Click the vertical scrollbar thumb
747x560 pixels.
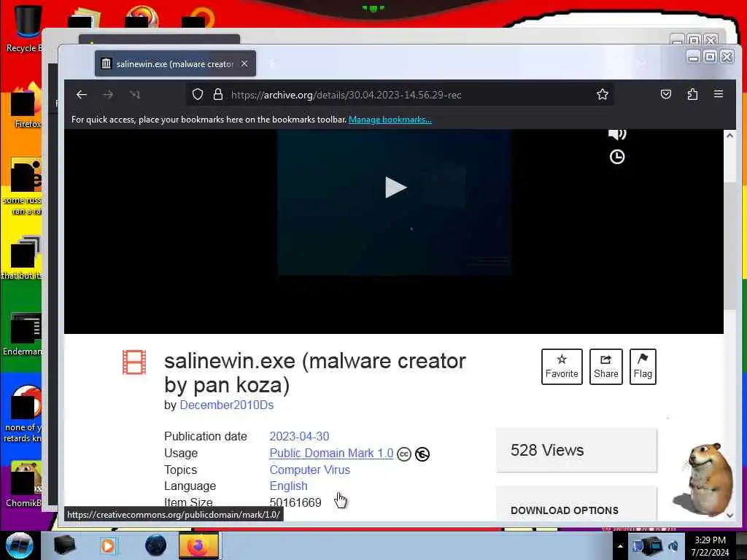click(x=729, y=245)
